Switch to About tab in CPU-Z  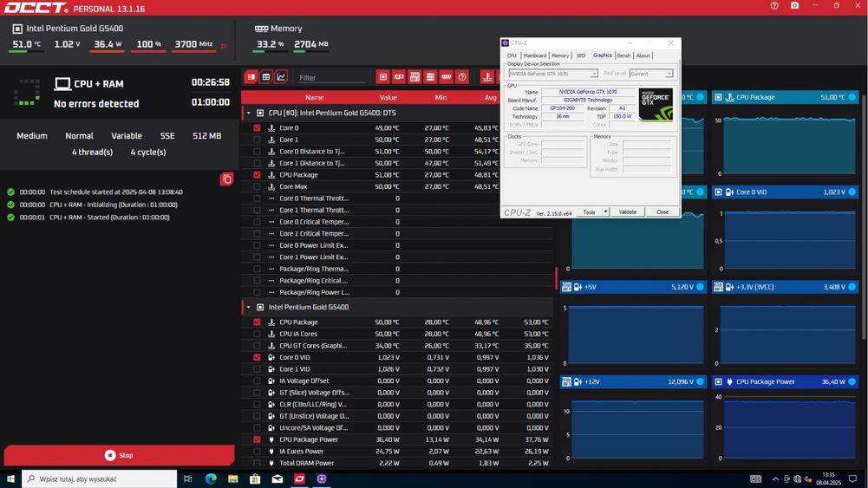click(643, 55)
